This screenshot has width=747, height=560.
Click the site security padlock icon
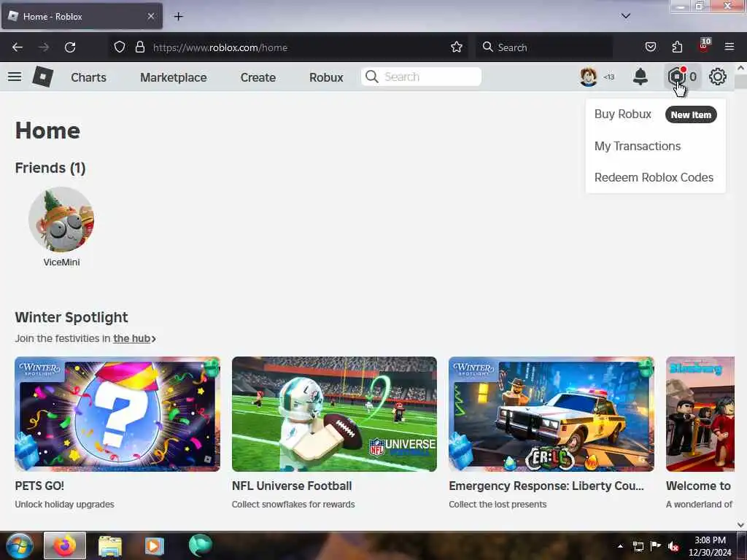tap(139, 47)
